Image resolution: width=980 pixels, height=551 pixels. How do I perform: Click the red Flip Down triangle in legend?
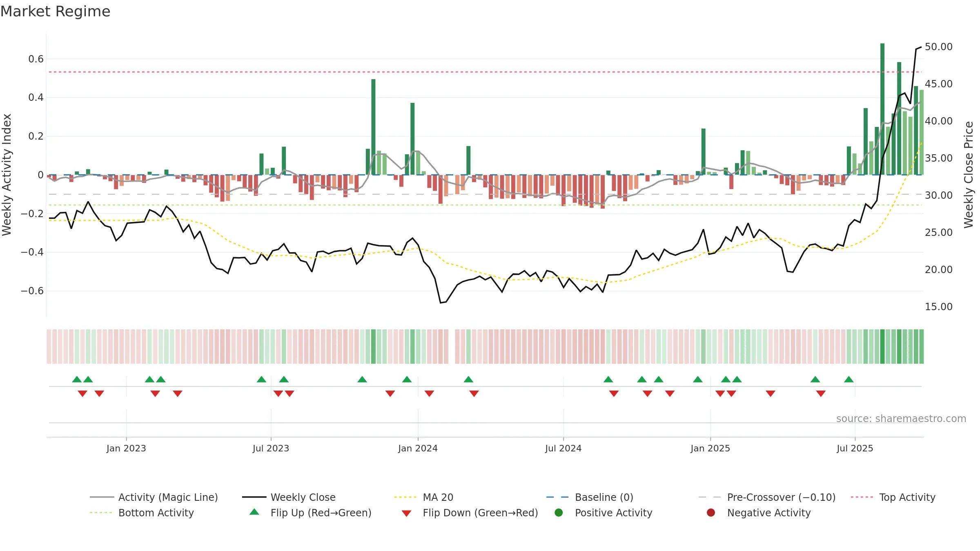pos(406,513)
